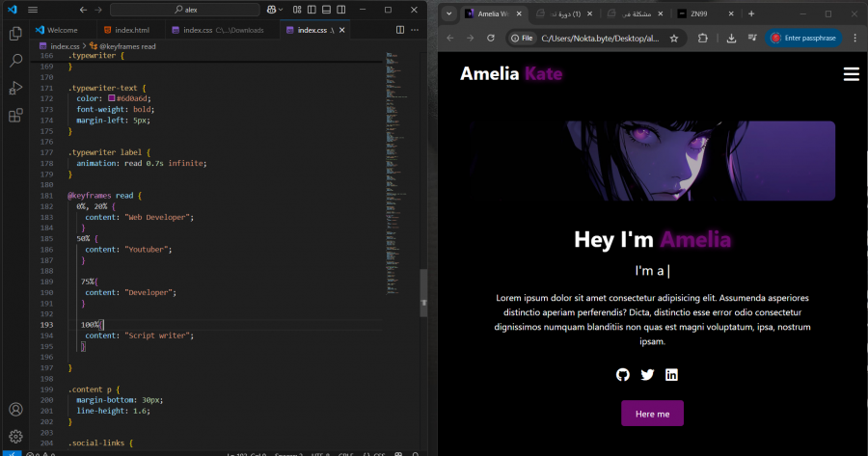Click the Here me button
Screen dimensions: 868x456
(652, 414)
